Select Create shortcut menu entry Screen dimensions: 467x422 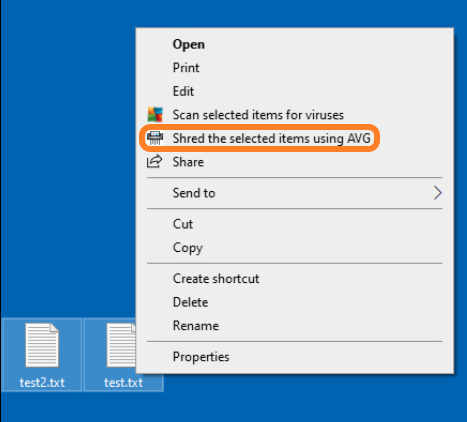(x=295, y=278)
